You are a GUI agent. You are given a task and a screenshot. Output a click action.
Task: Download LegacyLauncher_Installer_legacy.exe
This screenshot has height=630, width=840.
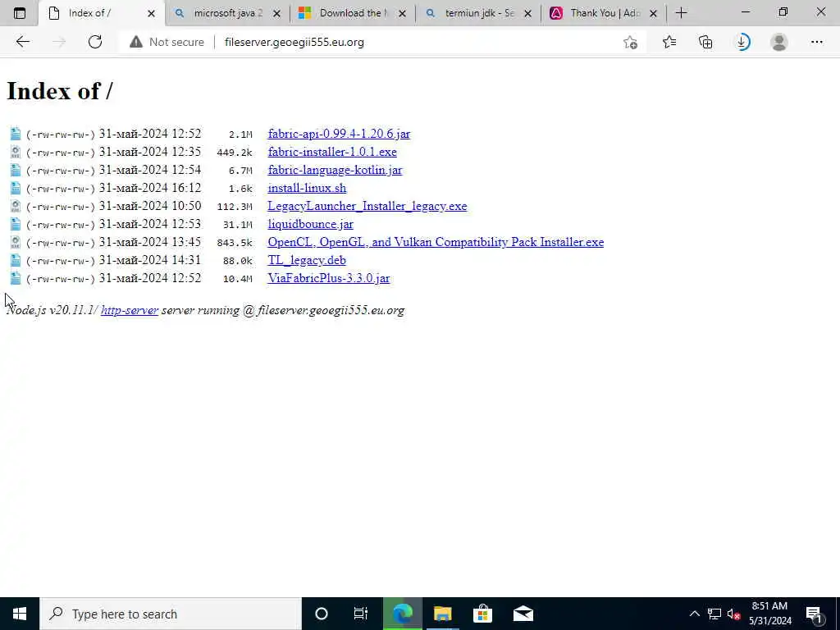coord(367,206)
